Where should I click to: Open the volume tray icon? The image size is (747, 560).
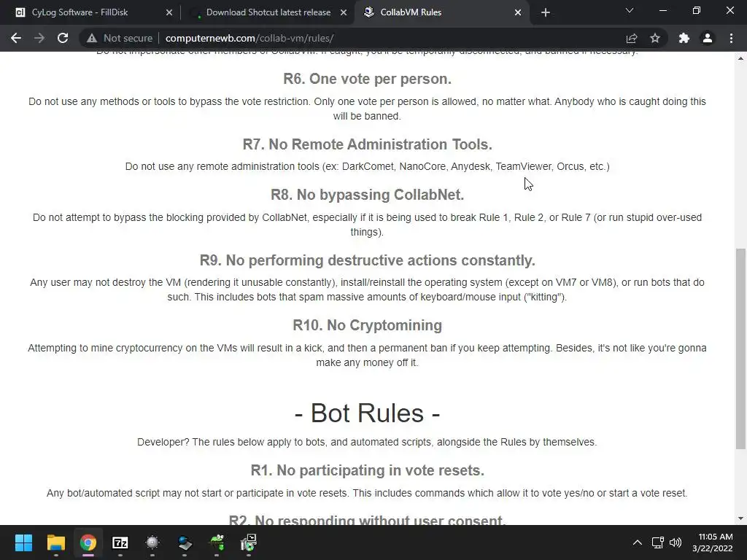click(x=676, y=542)
